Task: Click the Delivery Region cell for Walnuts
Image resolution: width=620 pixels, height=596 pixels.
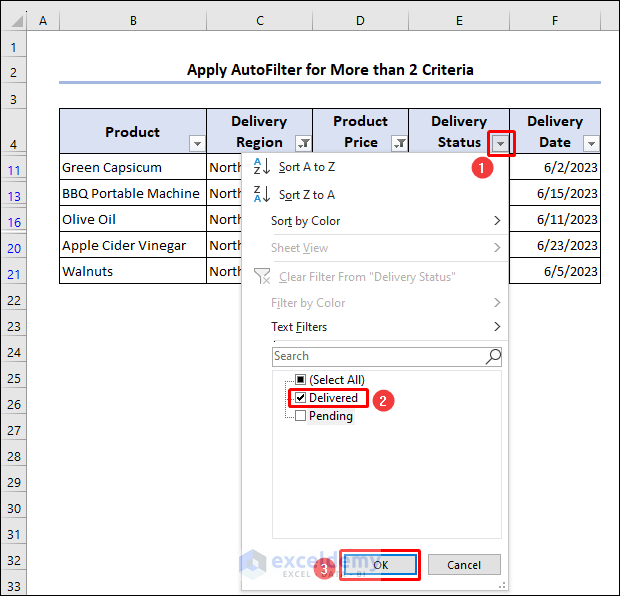Action: tap(224, 271)
